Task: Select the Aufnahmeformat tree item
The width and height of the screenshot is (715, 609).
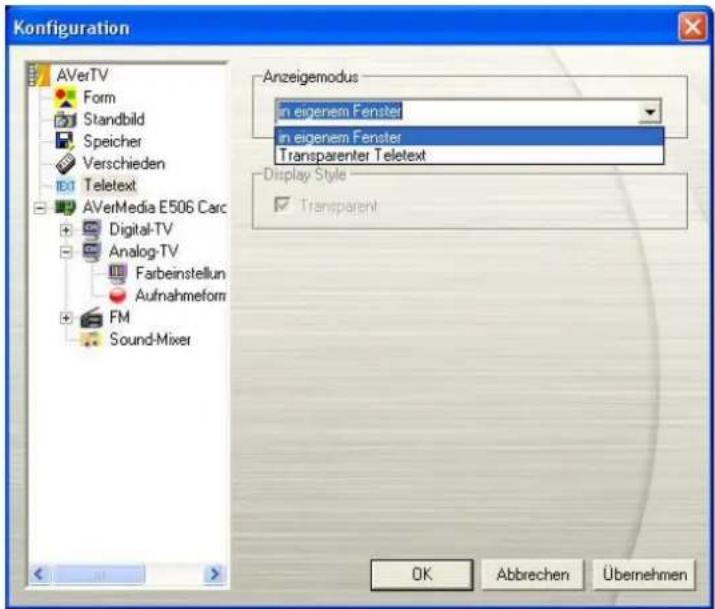Action: tap(181, 295)
